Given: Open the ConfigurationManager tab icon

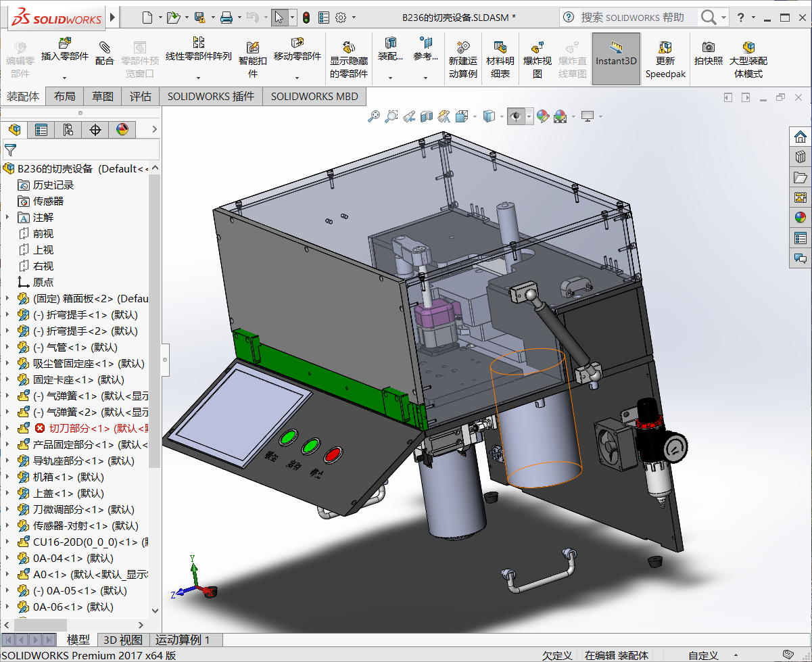Looking at the screenshot, I should [x=68, y=130].
